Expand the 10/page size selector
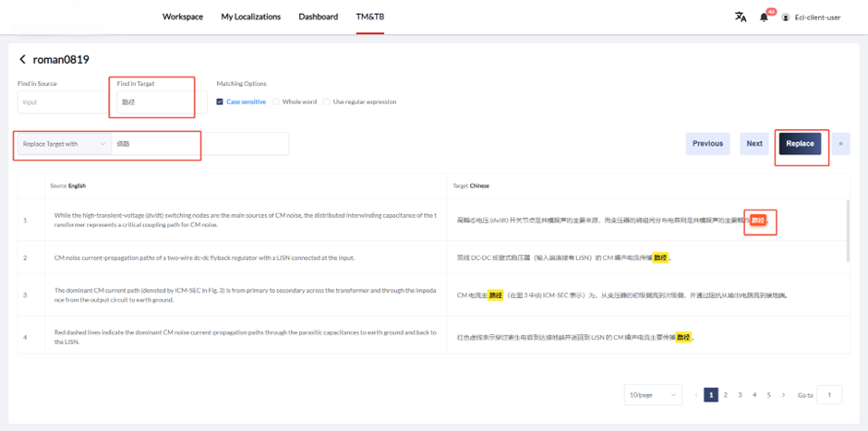Screen dimensions: 868x431 pos(653,395)
